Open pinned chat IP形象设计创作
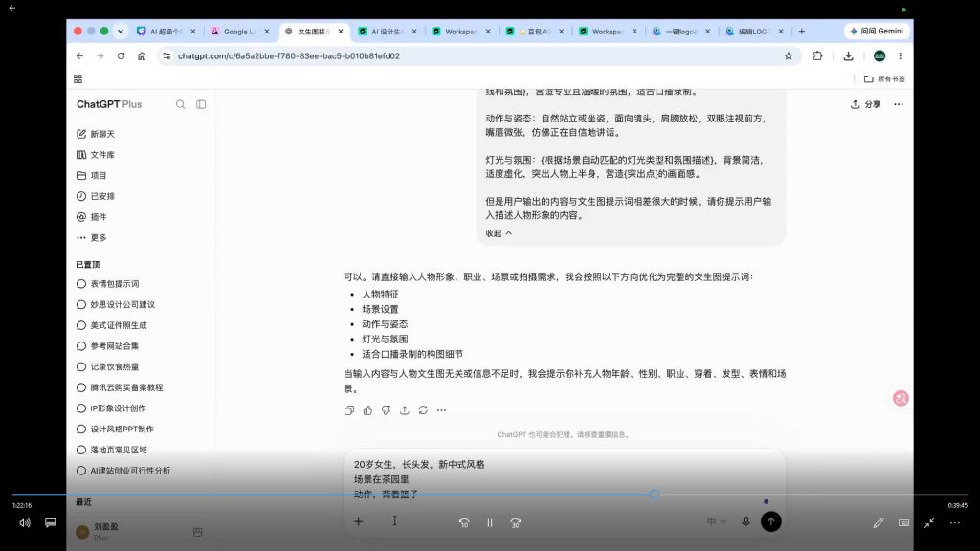 (111, 408)
